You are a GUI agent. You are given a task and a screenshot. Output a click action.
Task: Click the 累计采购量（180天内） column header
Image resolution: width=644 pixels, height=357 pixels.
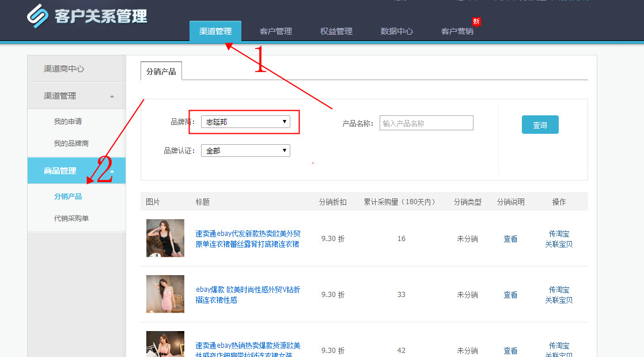[x=399, y=202]
